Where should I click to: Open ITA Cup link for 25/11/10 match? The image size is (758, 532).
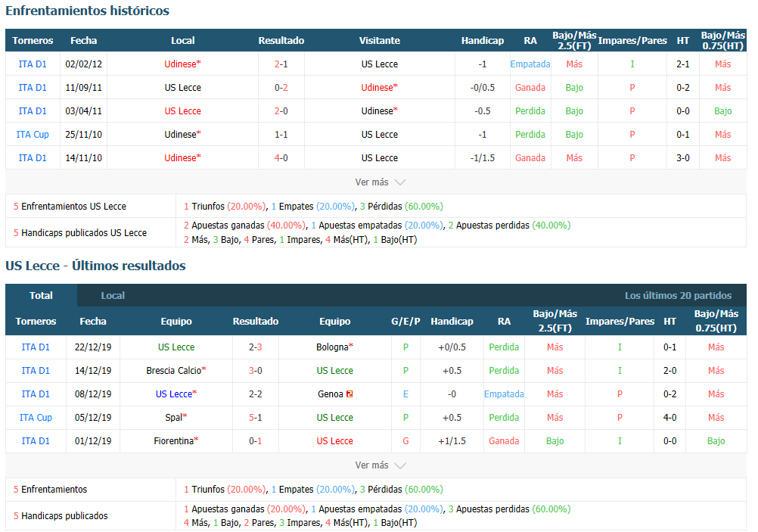pyautogui.click(x=33, y=135)
